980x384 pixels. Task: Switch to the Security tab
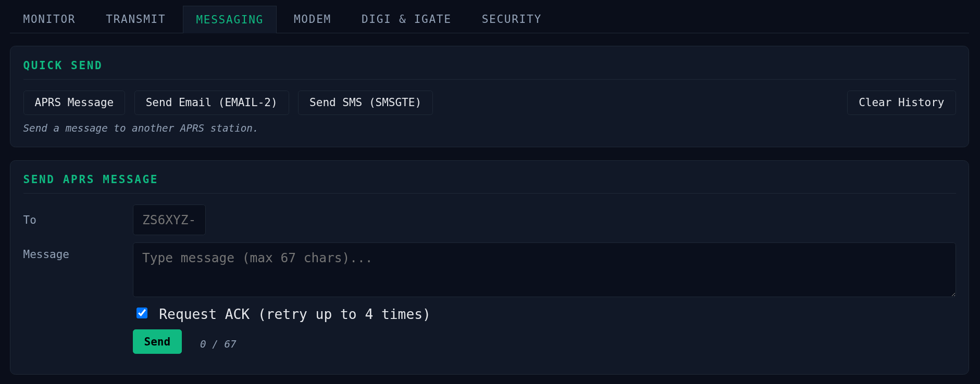point(511,19)
